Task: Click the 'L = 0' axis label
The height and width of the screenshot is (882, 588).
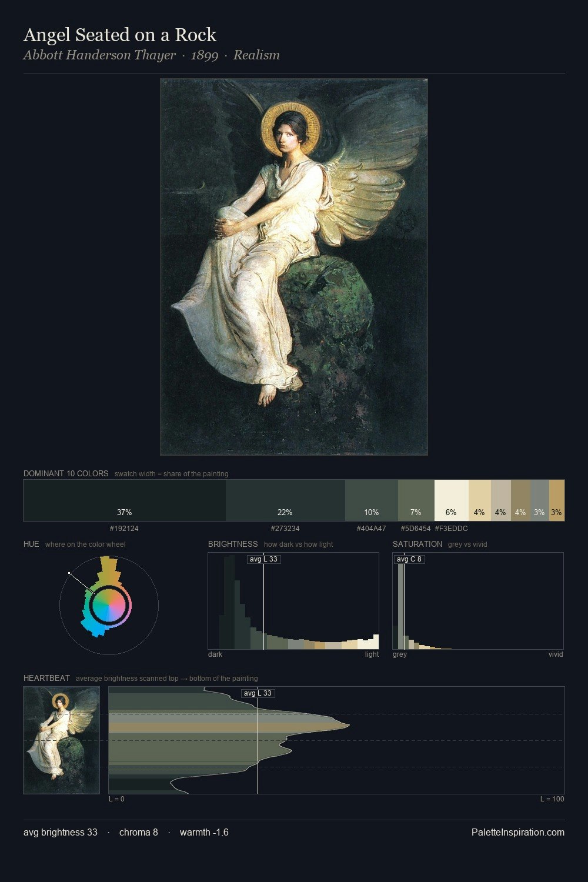Action: (x=116, y=799)
